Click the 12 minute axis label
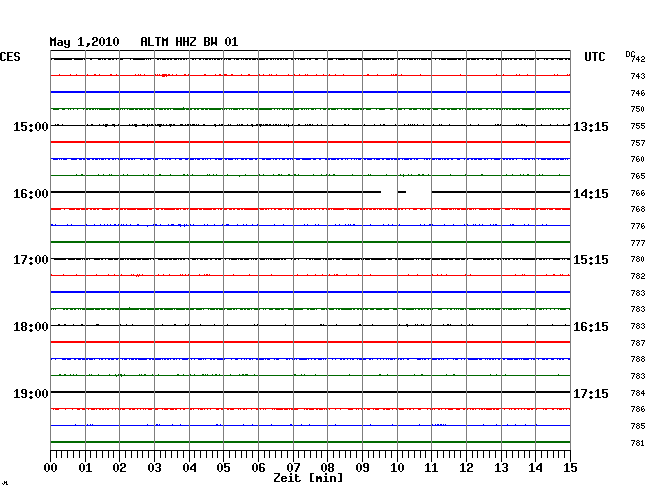Viewport: 650px width, 494px height. (x=466, y=468)
